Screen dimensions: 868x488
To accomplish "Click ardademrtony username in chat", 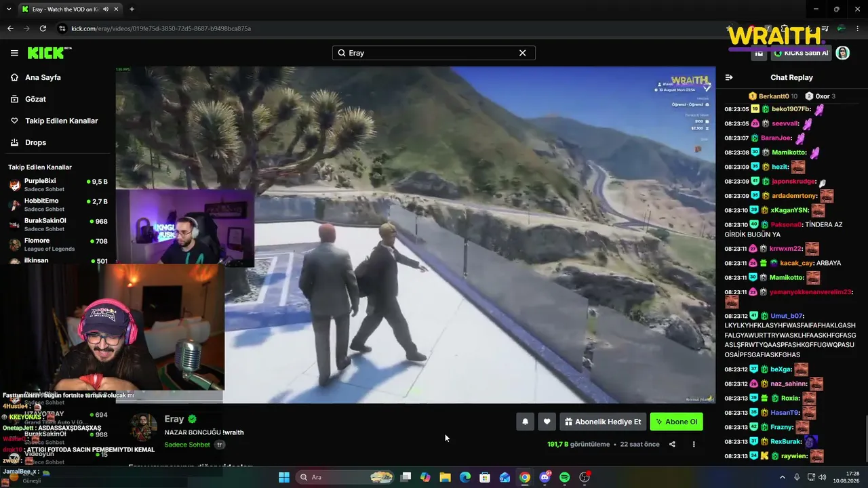I will pos(795,196).
